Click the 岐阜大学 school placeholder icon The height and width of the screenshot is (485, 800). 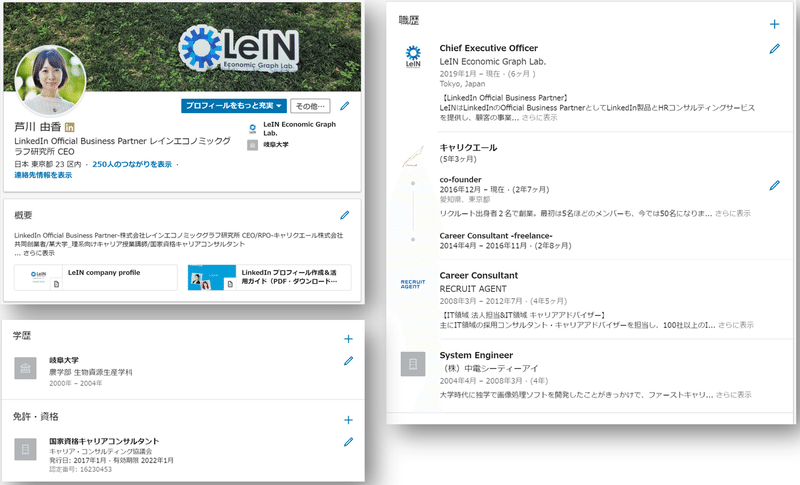coord(26,368)
